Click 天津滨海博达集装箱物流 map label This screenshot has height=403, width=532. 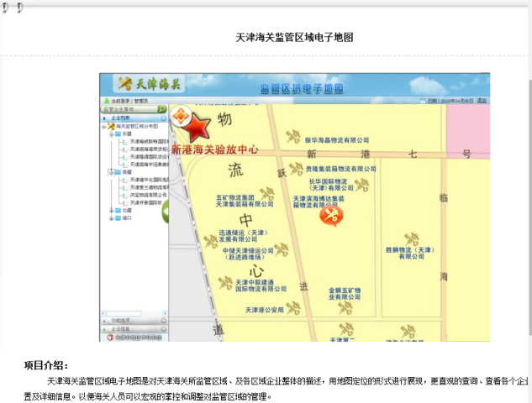pyautogui.click(x=319, y=201)
